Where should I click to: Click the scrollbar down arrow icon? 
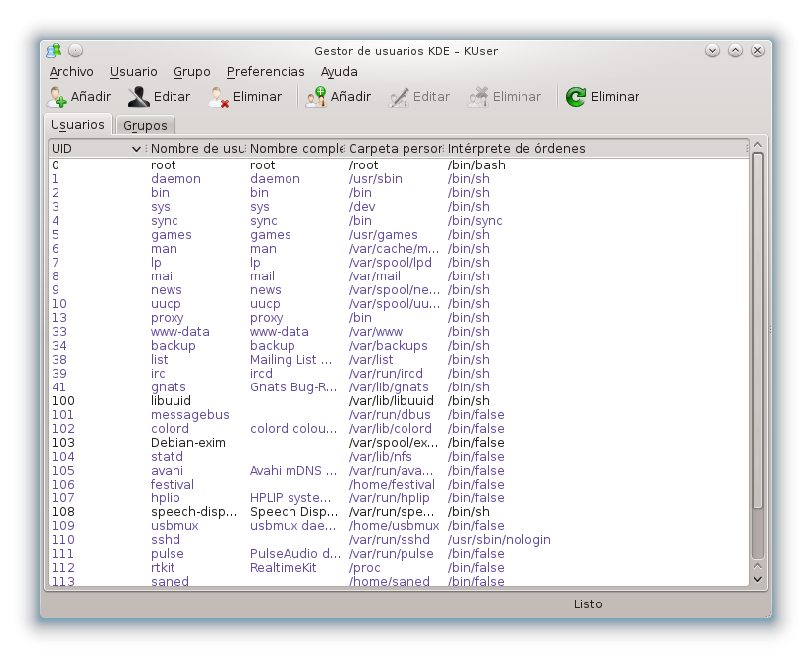(757, 580)
